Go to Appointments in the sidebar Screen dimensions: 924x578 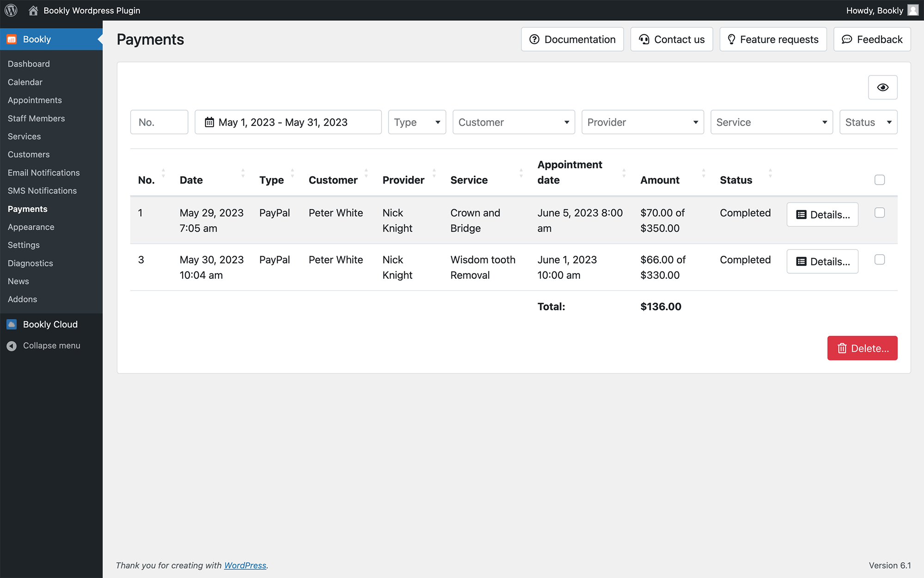[x=35, y=100]
